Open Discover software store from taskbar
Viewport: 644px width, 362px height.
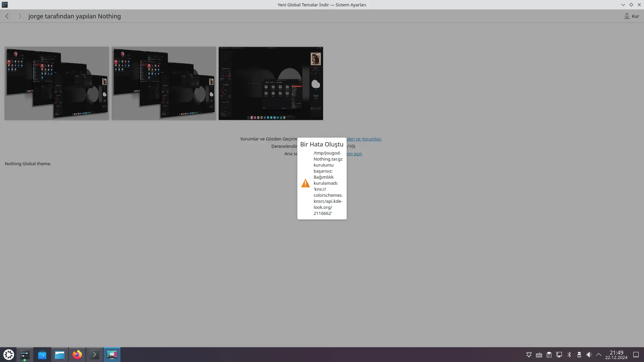tap(42, 355)
